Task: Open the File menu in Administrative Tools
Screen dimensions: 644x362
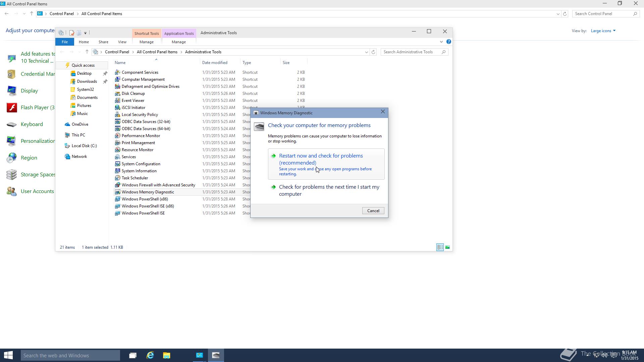Action: 65,42
